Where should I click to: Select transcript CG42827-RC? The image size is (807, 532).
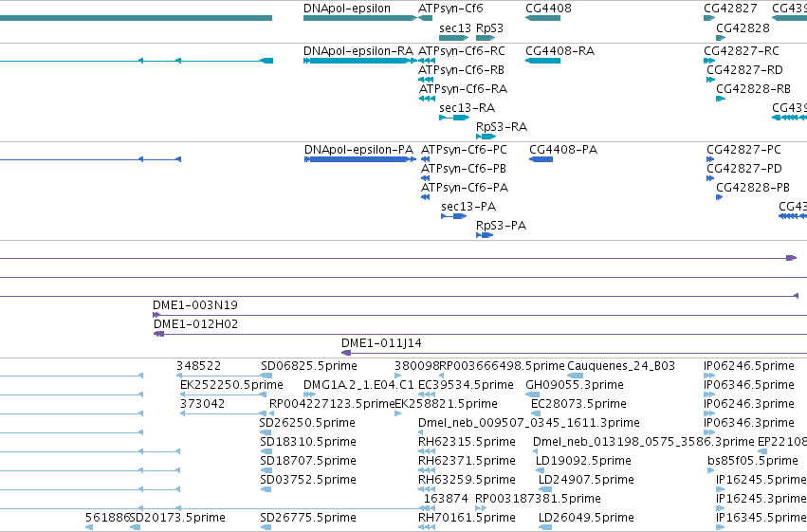tap(742, 51)
